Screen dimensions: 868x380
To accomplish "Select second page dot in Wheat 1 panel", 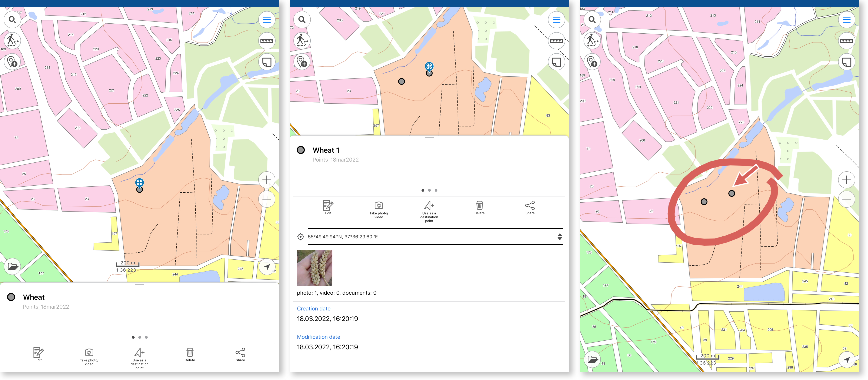I will pyautogui.click(x=429, y=191).
